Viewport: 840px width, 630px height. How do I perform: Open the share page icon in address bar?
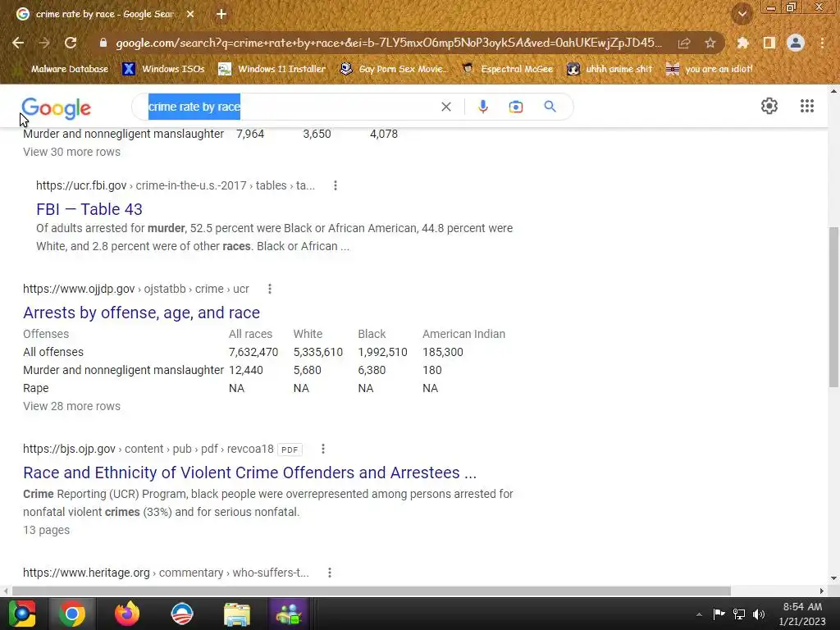coord(683,43)
